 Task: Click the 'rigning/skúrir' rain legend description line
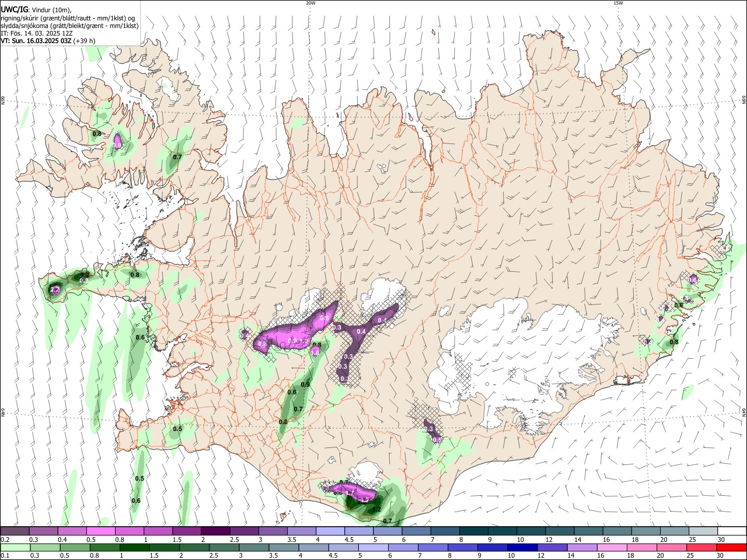68,17
